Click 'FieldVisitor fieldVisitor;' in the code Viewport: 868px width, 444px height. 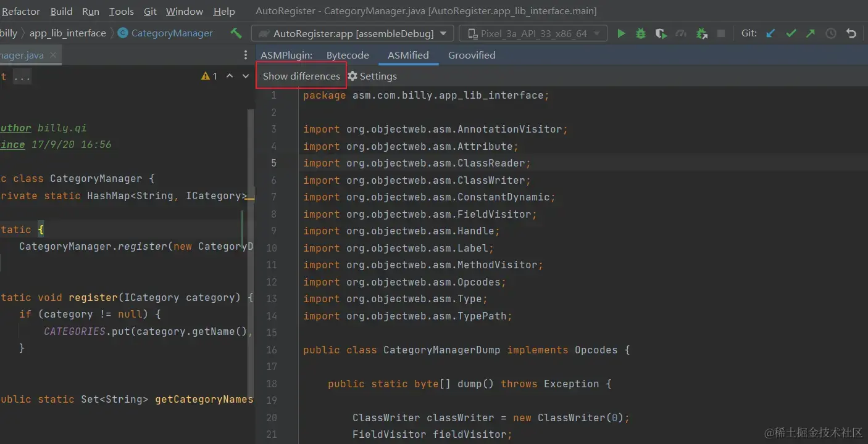[x=432, y=435]
